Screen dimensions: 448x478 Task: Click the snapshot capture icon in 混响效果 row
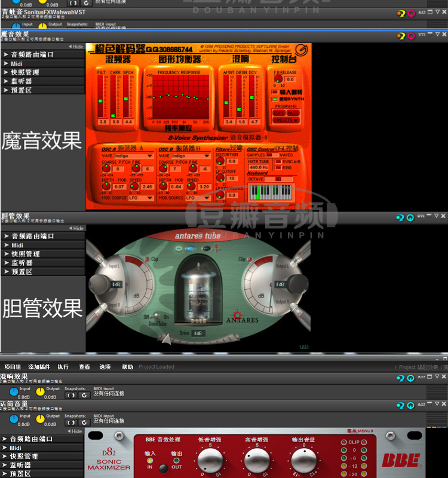pyautogui.click(x=70, y=395)
